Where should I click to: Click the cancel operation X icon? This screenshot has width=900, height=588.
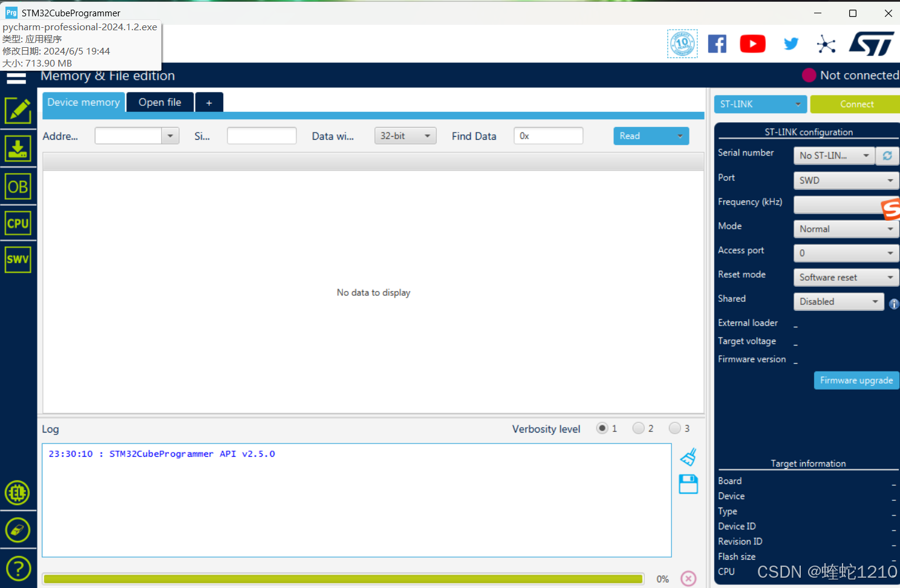(688, 578)
